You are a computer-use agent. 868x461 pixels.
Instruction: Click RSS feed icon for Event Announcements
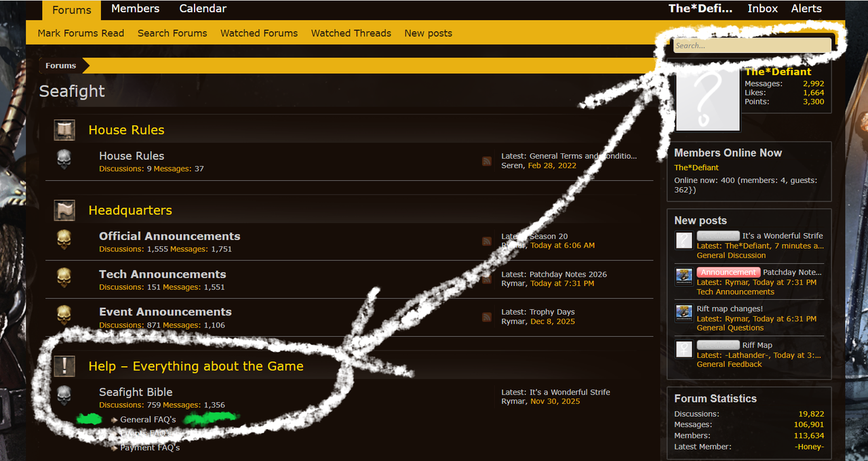click(x=487, y=317)
